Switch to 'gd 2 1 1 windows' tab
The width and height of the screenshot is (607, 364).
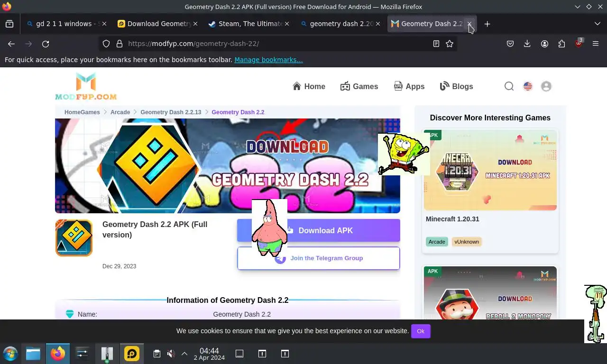point(66,24)
